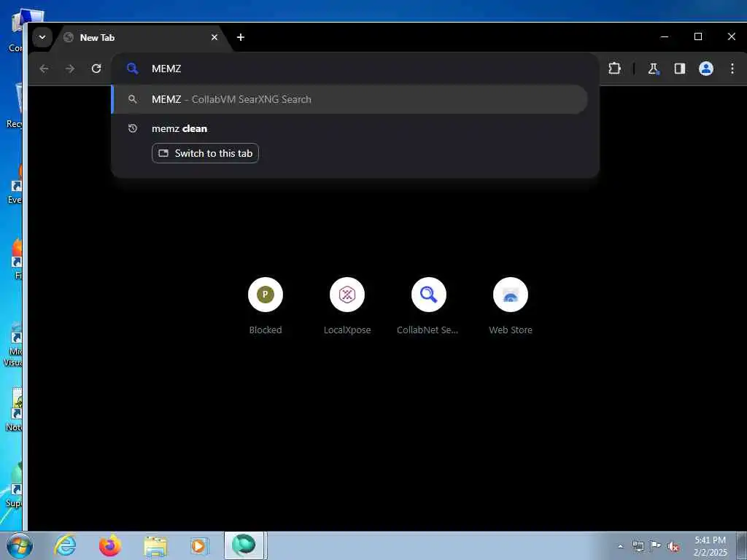Click the network tray icon
747x560 pixels.
click(x=638, y=546)
